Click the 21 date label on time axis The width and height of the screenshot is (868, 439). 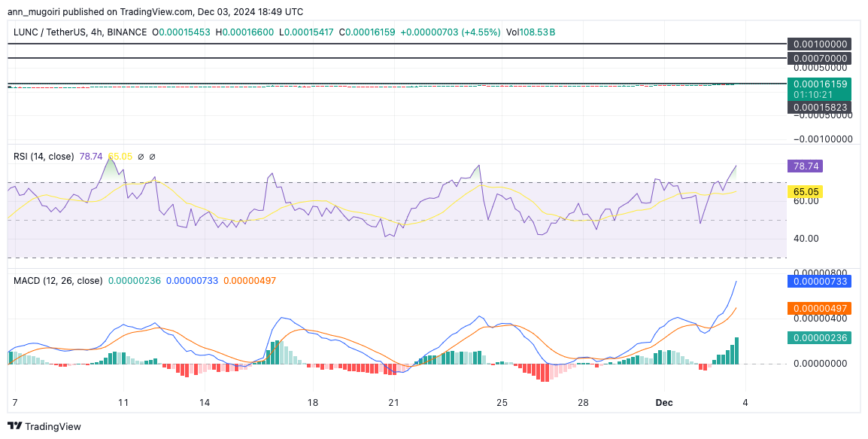[393, 403]
